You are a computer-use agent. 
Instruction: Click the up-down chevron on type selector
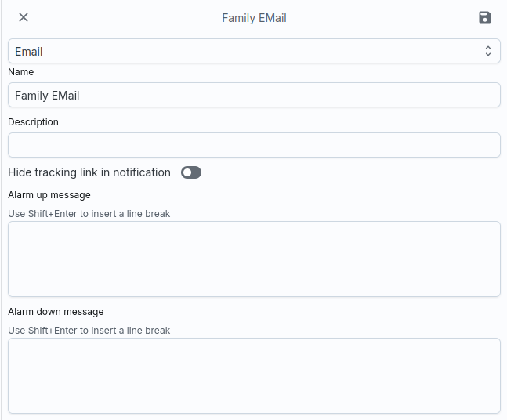click(488, 51)
